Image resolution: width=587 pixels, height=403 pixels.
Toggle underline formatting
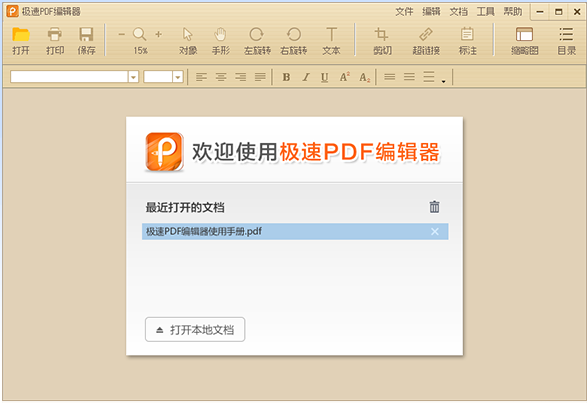click(x=325, y=78)
